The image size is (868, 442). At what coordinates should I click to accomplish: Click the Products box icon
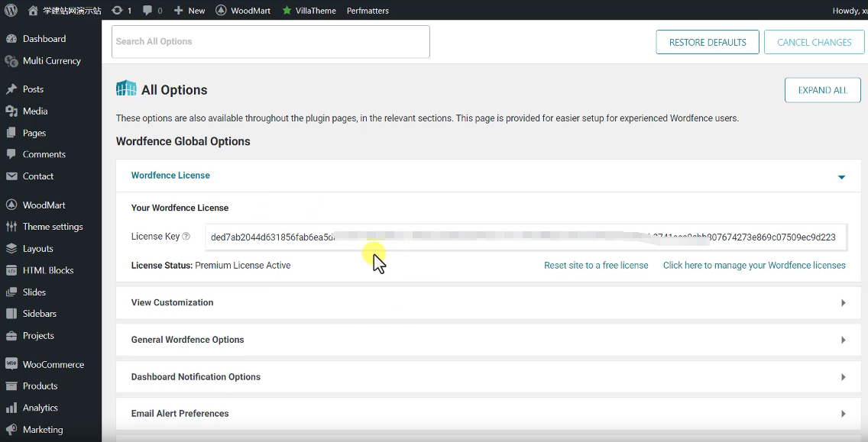click(11, 386)
